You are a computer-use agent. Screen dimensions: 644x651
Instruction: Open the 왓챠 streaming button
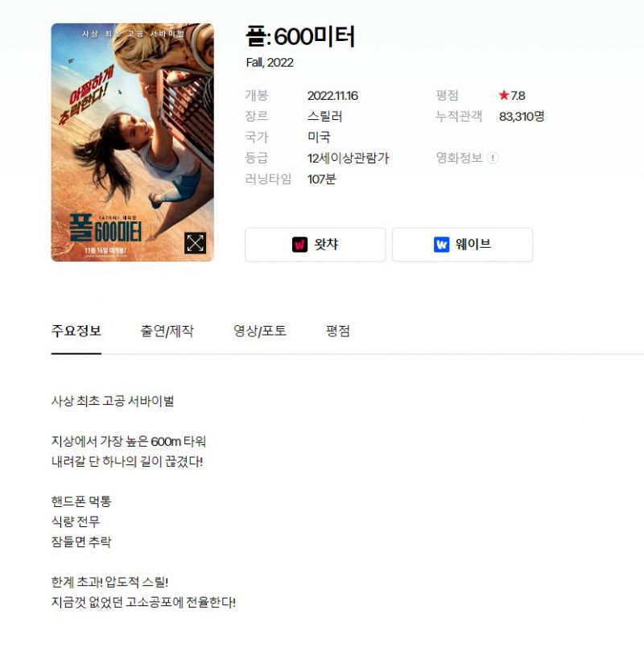315,244
